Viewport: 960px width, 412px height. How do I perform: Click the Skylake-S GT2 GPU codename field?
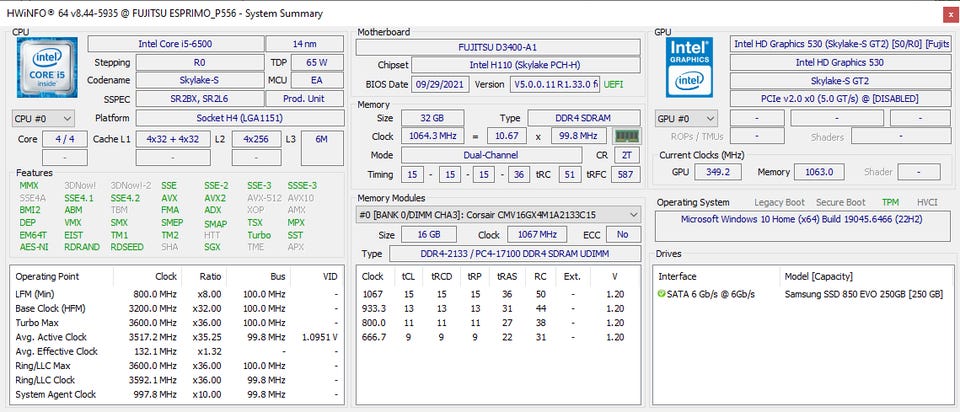840,80
